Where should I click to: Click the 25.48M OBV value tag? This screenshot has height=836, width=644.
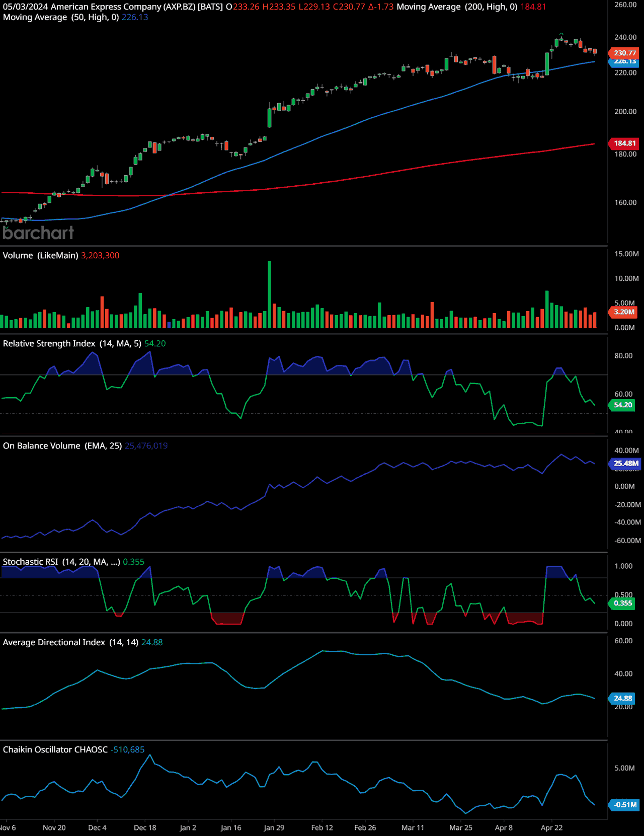coord(625,464)
